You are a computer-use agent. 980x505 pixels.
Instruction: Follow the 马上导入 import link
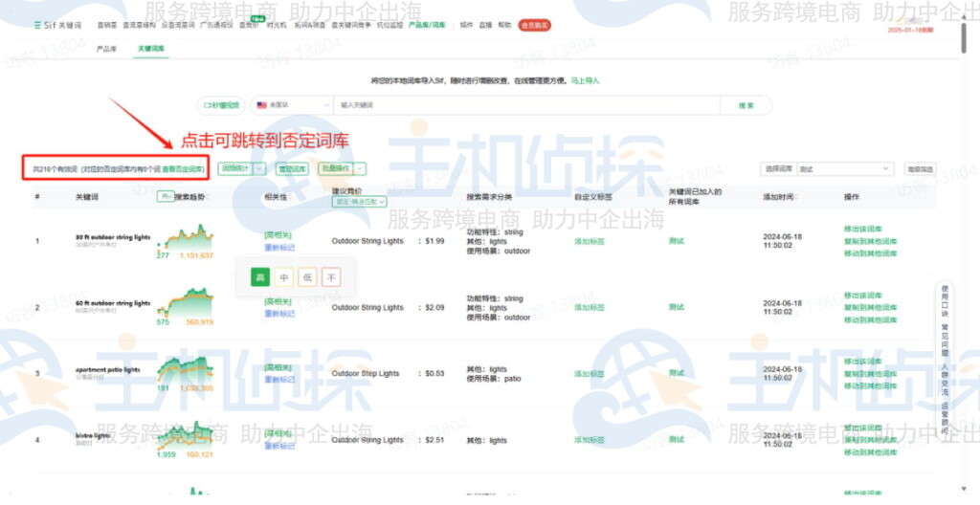coord(585,81)
